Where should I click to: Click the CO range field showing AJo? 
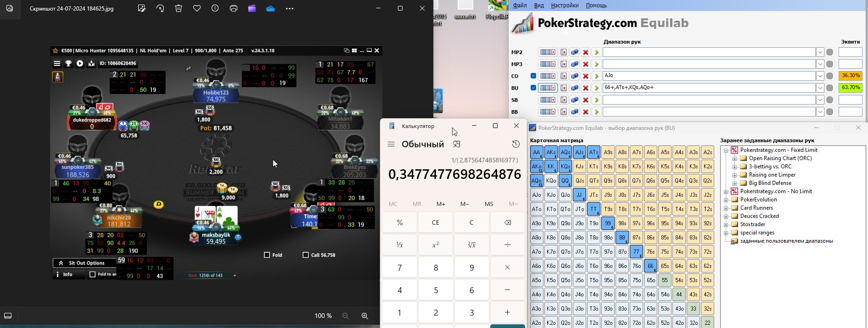coord(709,76)
